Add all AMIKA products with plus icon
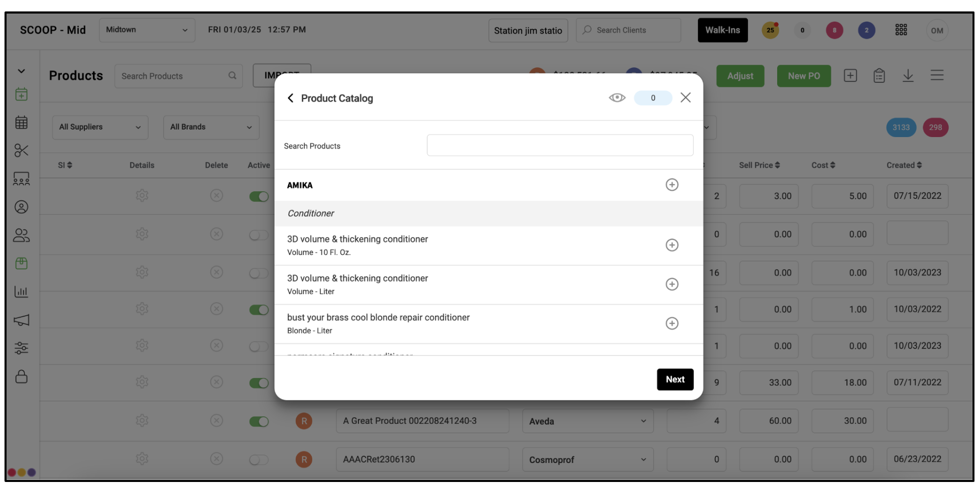The width and height of the screenshot is (980, 489). 672,185
